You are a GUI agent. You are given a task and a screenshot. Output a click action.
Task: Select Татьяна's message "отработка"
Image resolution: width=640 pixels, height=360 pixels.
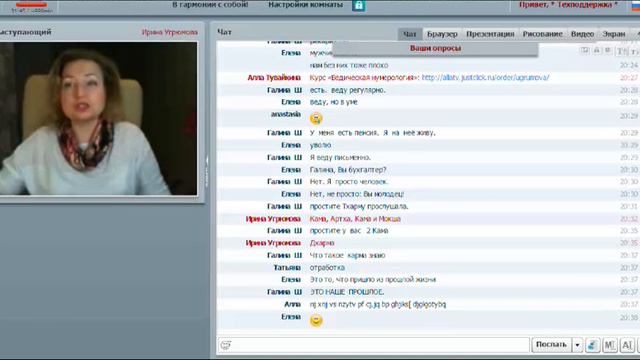(x=327, y=268)
